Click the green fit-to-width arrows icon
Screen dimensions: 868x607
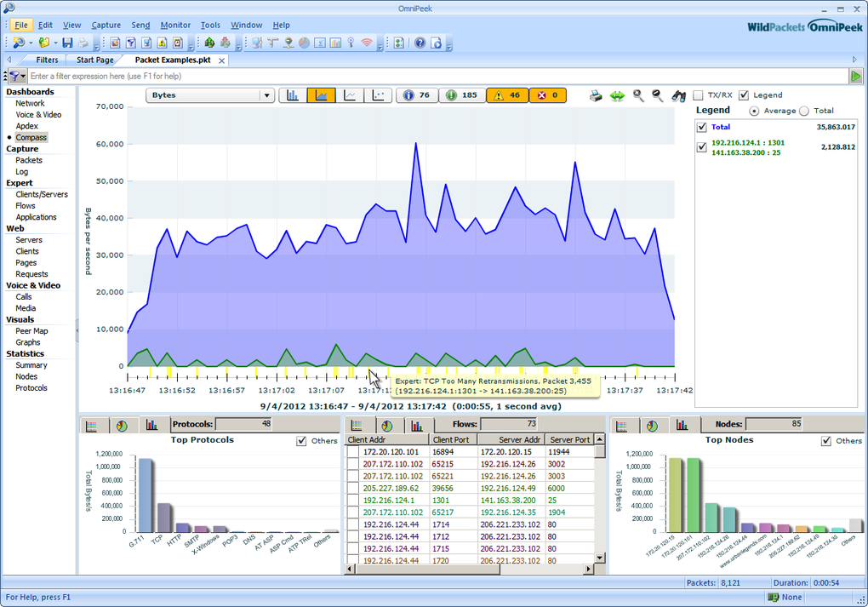click(618, 95)
